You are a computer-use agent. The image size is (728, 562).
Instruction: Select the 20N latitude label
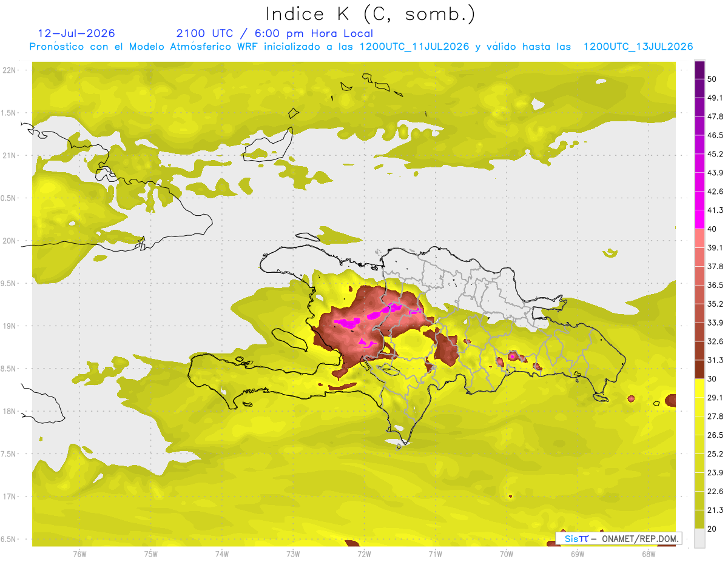[10, 241]
